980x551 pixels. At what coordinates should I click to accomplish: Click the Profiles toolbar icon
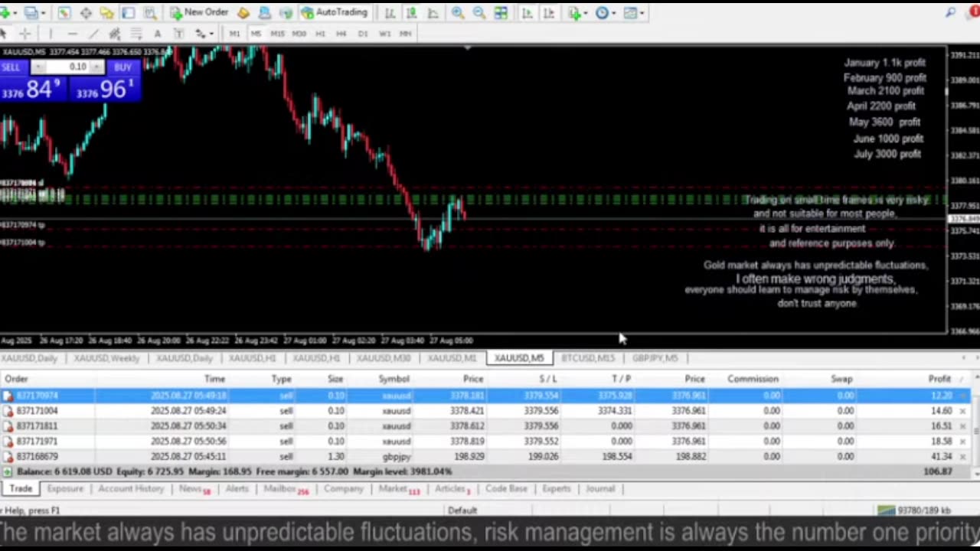(x=31, y=13)
